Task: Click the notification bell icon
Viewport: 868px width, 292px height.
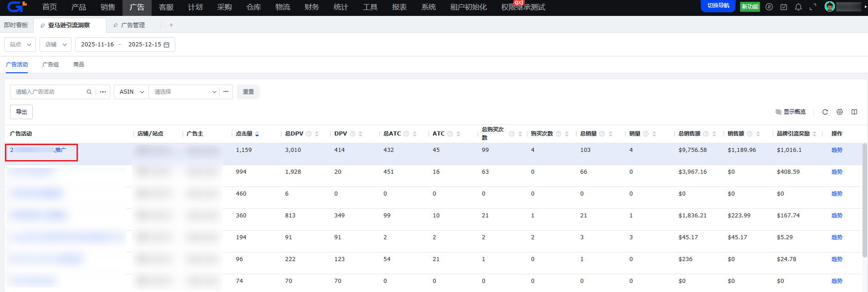Action: click(x=798, y=7)
